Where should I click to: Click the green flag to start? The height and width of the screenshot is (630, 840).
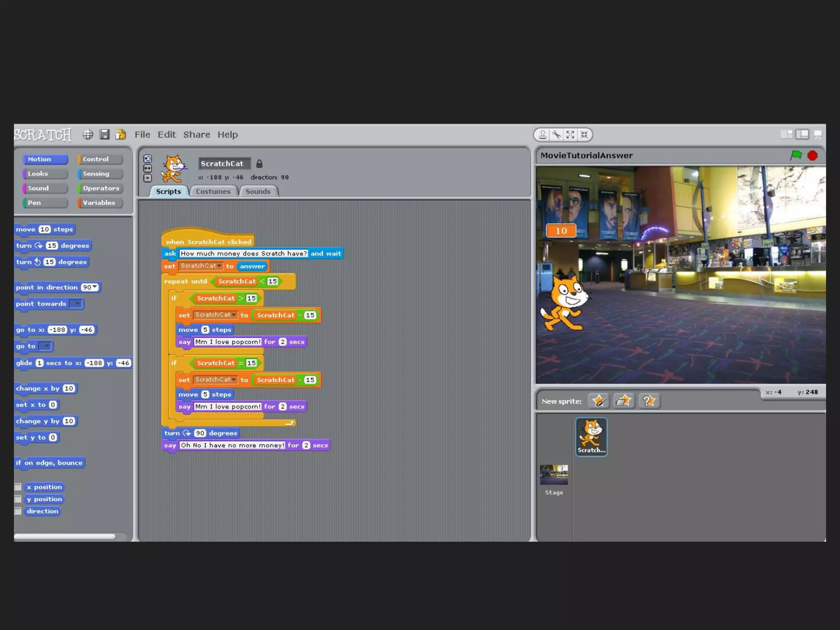click(x=796, y=155)
